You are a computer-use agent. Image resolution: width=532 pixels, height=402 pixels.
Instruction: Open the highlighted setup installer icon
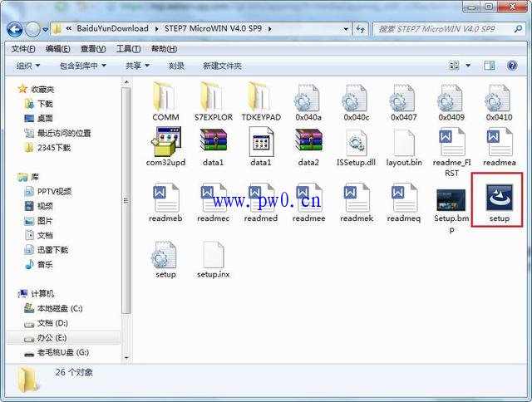[499, 199]
